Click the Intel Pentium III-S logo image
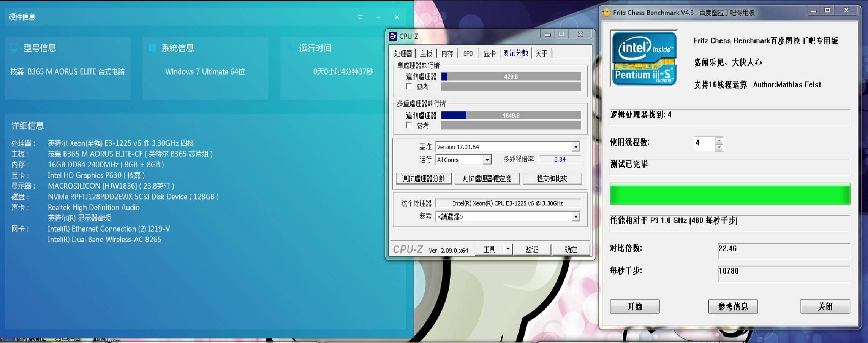The image size is (868, 343). click(x=644, y=58)
